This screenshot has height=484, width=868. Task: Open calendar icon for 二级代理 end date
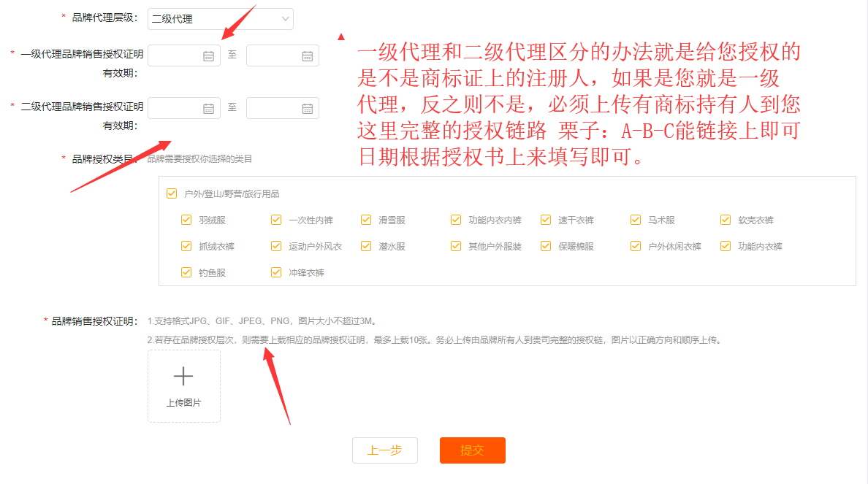coord(307,109)
